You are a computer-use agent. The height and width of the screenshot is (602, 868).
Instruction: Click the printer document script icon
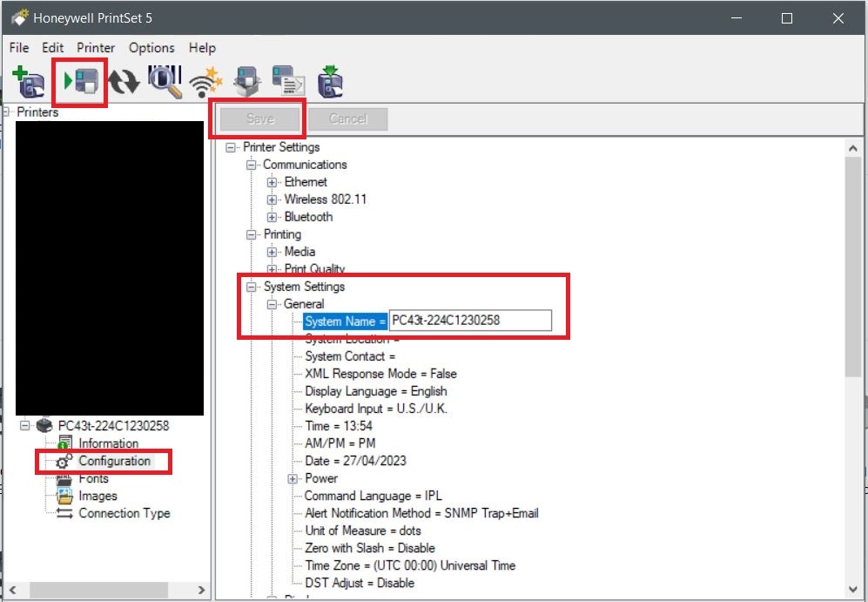point(288,81)
